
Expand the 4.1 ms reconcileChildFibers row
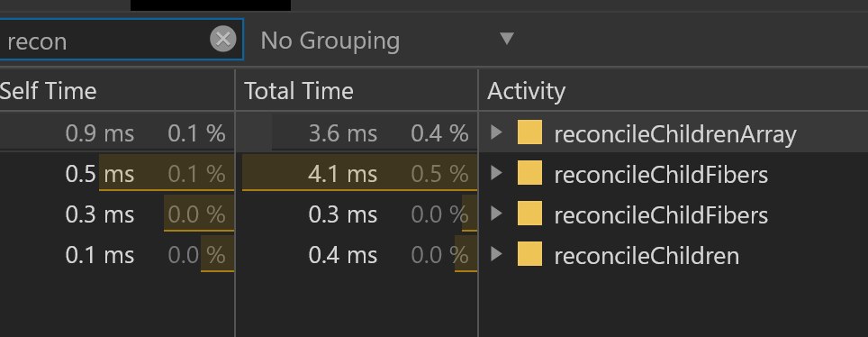[x=496, y=174]
